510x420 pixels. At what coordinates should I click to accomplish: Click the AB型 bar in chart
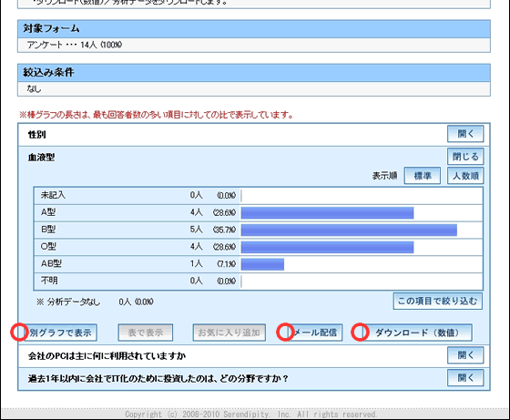(x=262, y=264)
